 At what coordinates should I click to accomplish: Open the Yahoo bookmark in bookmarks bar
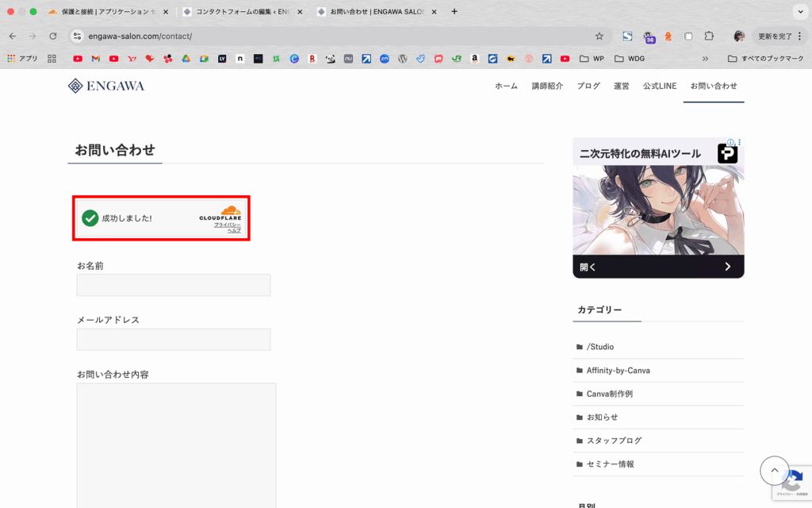(x=132, y=59)
